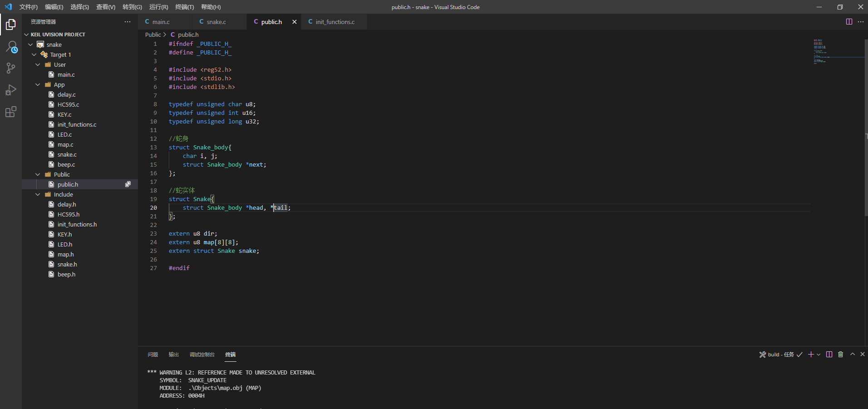Split the terminal panel

tap(829, 355)
